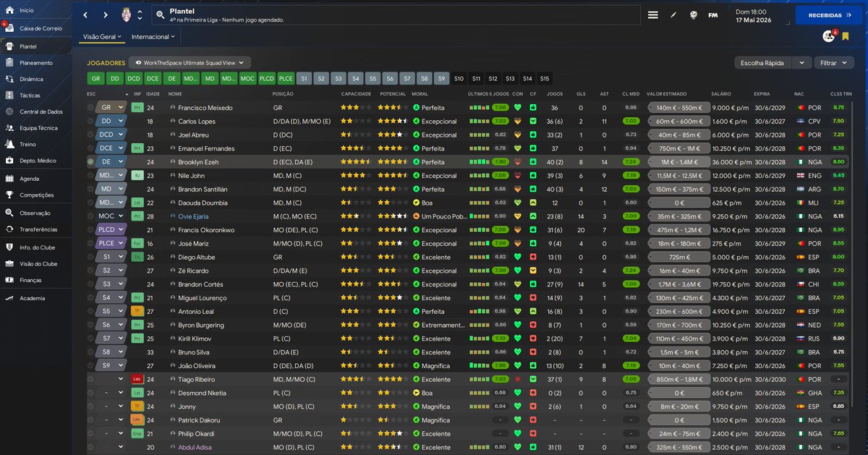
Task: Click the Escolha Rápida button
Action: (x=763, y=63)
